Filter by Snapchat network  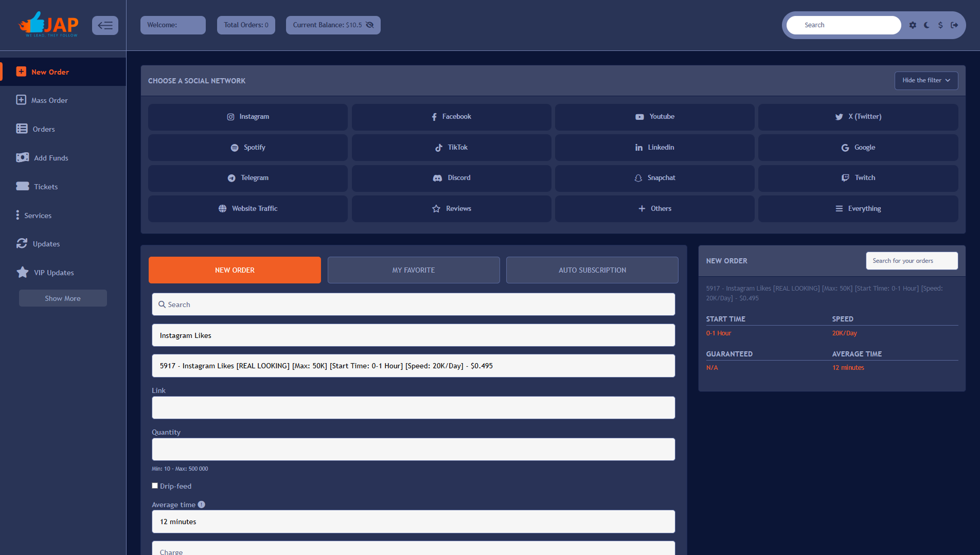click(654, 178)
